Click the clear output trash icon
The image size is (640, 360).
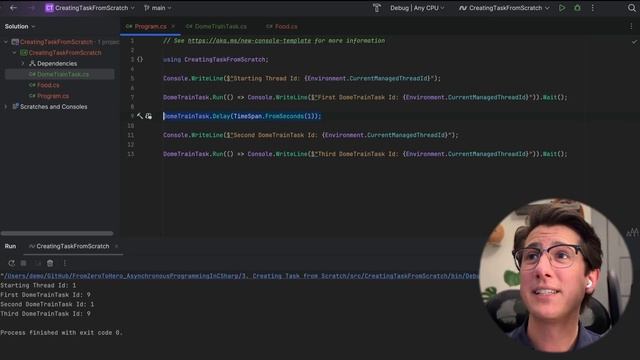coord(50,263)
